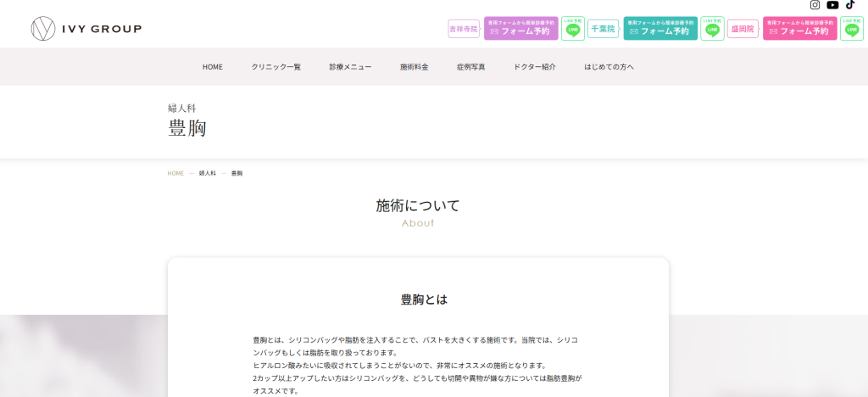Select はじめての方へ in the navigation
Screen dimensions: 868x397
[609, 67]
